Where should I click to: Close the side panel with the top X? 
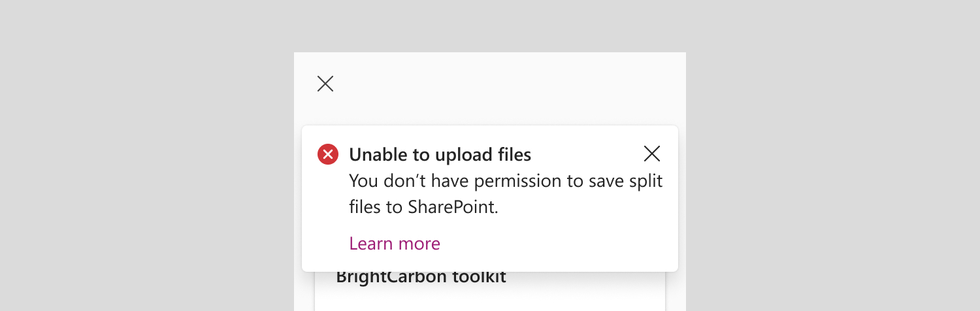(x=325, y=84)
